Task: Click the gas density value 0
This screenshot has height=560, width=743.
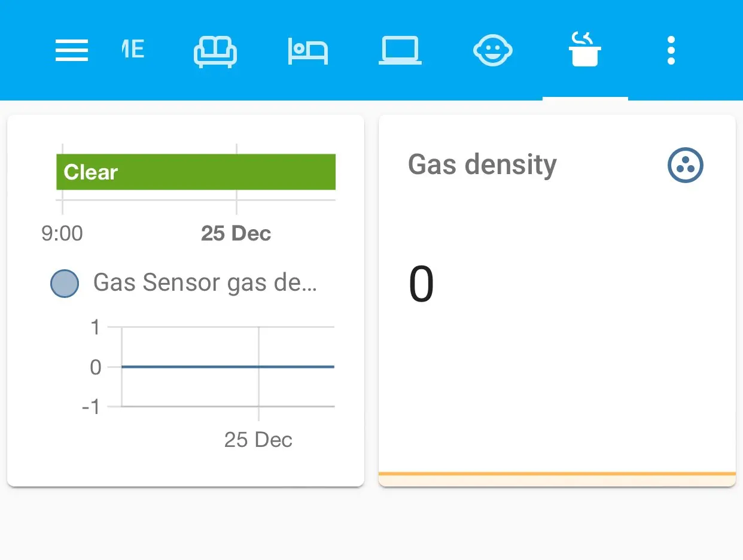Action: click(421, 285)
